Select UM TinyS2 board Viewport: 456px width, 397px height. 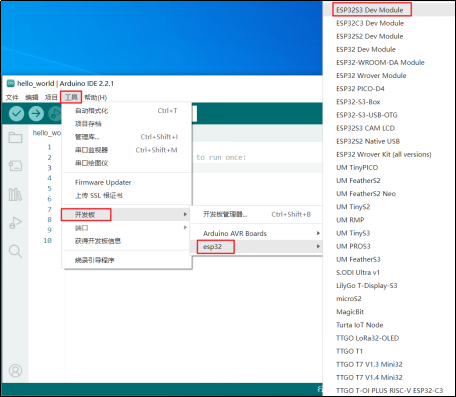[389, 207]
